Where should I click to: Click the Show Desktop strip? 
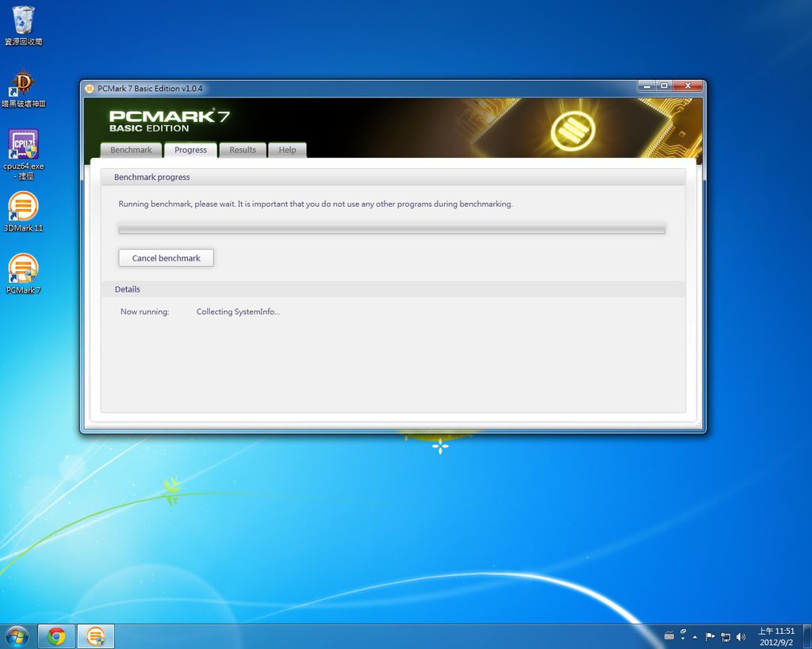point(807,636)
